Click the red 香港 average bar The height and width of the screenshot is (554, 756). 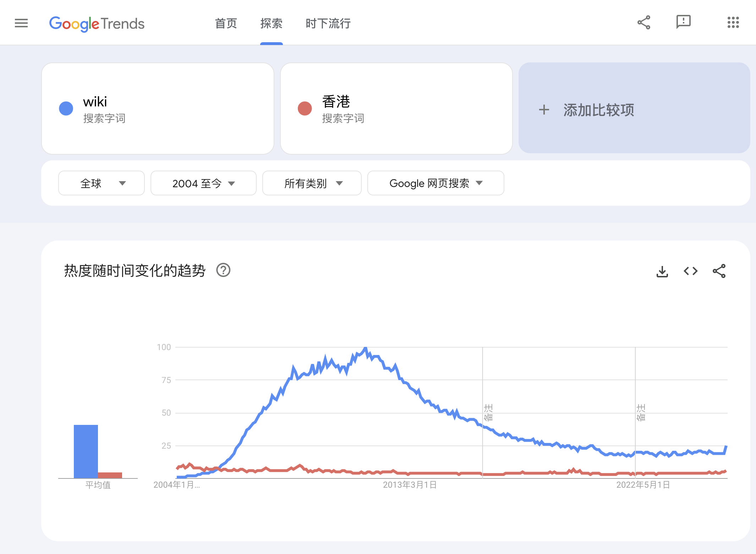pos(110,475)
